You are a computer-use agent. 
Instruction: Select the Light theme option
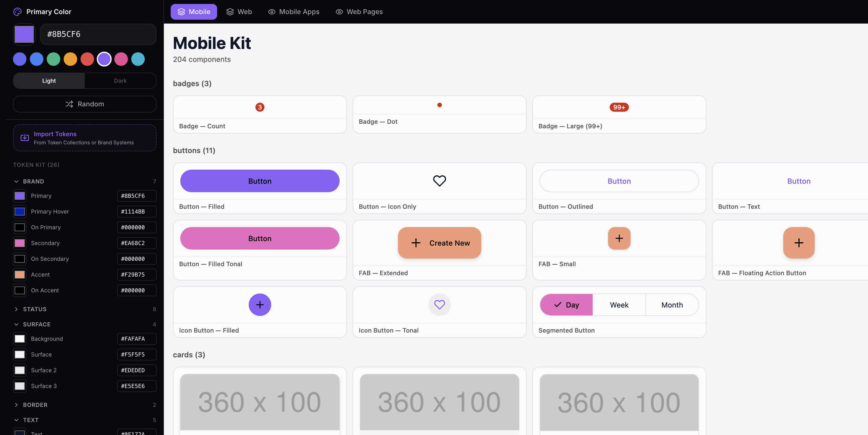tap(49, 81)
